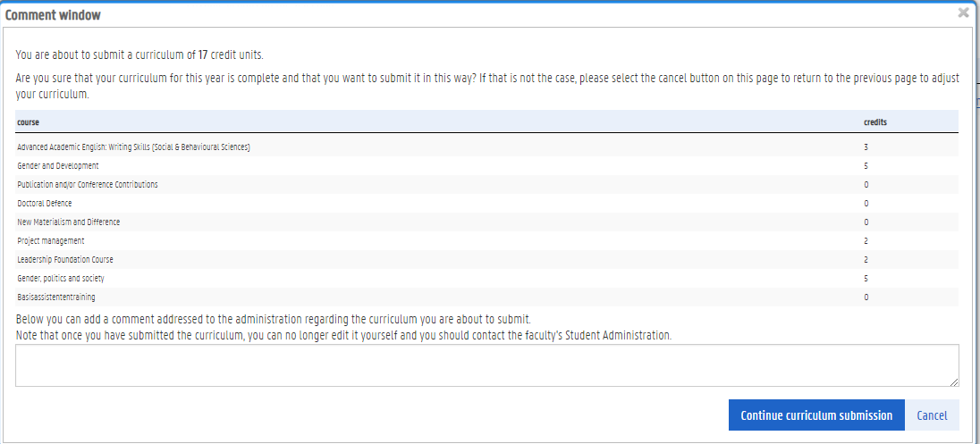The width and height of the screenshot is (980, 444).
Task: Click the "course" column header
Action: click(28, 121)
